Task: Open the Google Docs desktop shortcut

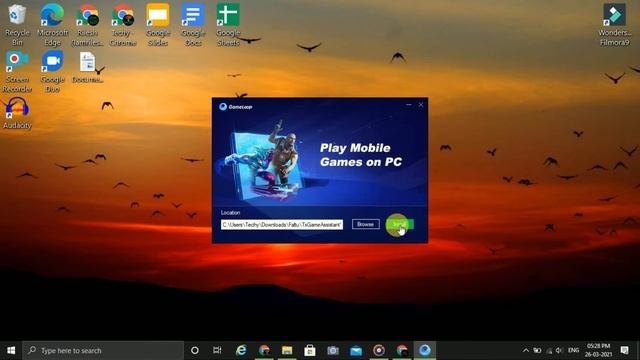Action: point(193,24)
